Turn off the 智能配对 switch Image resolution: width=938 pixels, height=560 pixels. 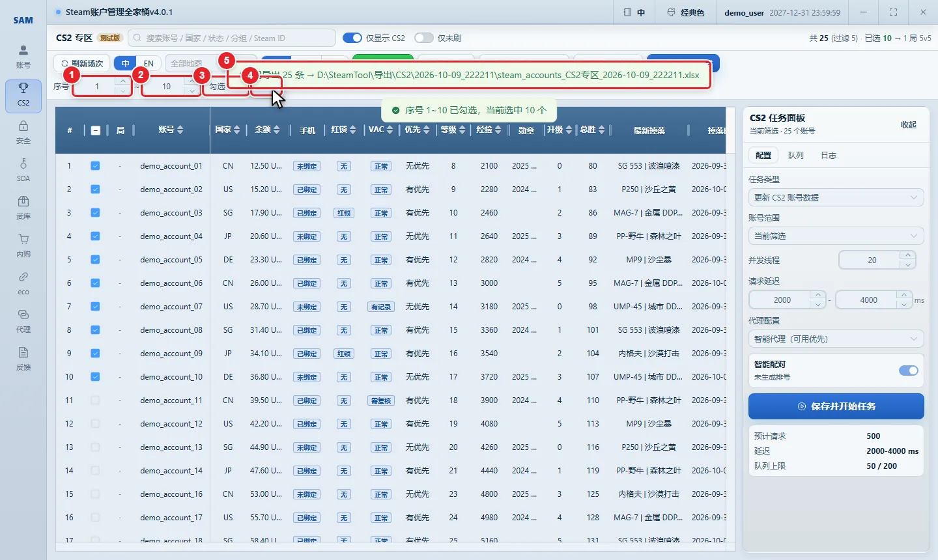coord(909,371)
